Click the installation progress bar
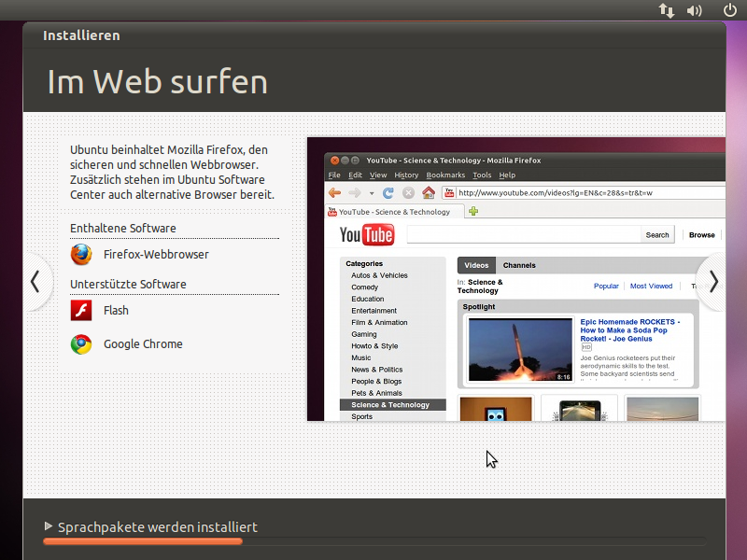Viewport: 747px width, 560px height. pos(374,541)
